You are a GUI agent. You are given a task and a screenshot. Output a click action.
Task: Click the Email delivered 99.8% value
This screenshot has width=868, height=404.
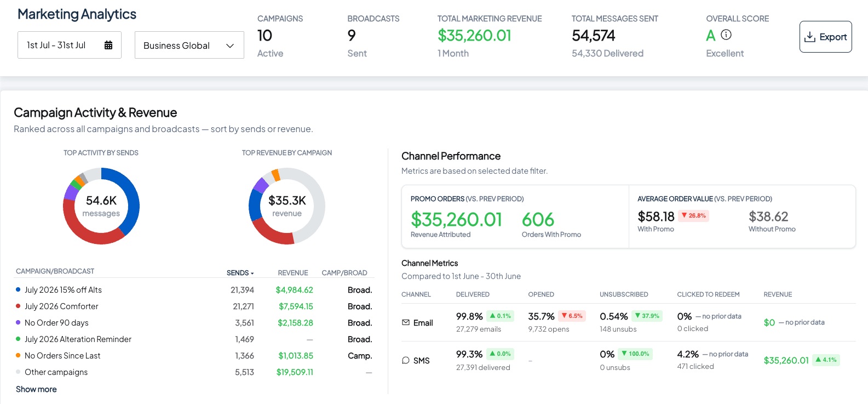[x=469, y=316]
